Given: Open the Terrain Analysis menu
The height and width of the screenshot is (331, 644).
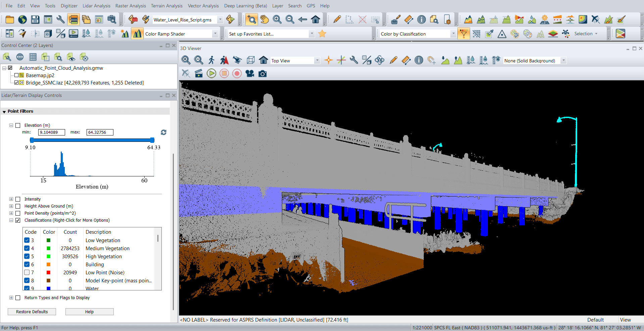Looking at the screenshot, I should pos(167,6).
